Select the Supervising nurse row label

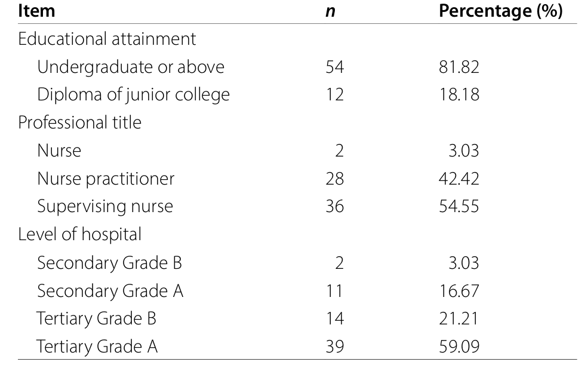pos(105,206)
